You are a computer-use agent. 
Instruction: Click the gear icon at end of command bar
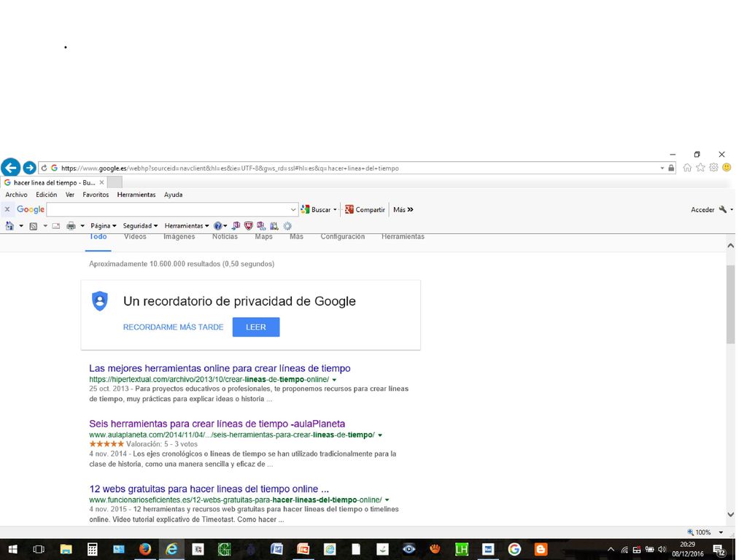pos(287,226)
